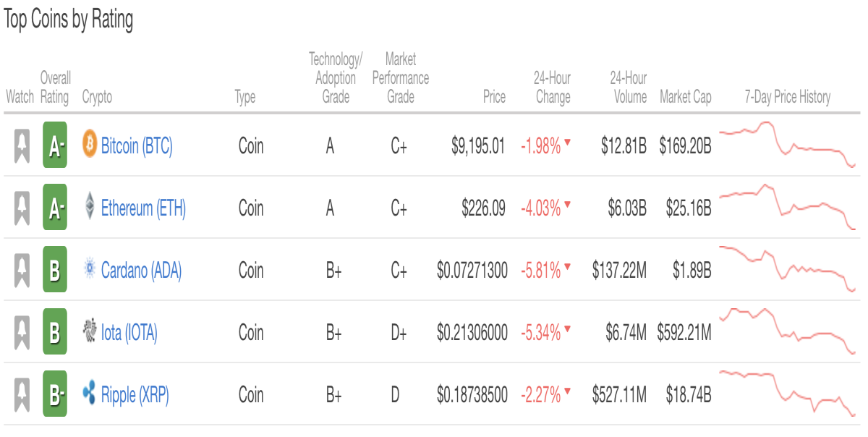The width and height of the screenshot is (868, 437).
Task: Click the 24-Hour Volume column header
Action: (x=628, y=88)
